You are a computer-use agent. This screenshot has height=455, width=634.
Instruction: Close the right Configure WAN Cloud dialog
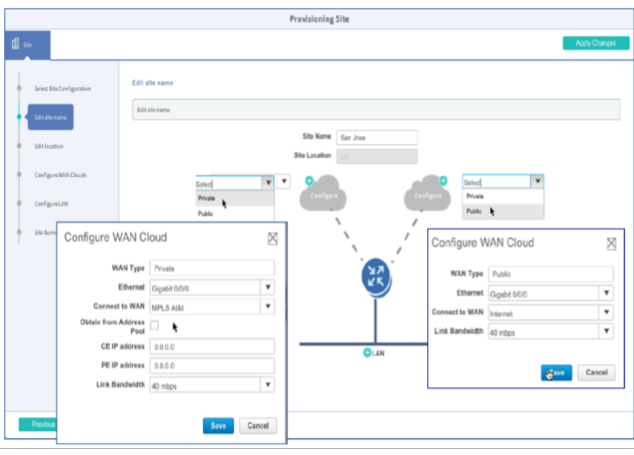(611, 243)
